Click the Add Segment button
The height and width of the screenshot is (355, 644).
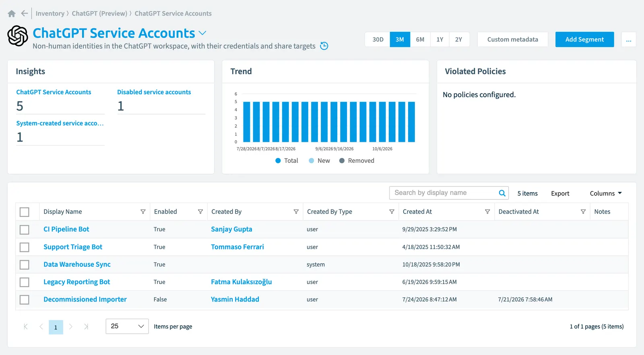[584, 39]
